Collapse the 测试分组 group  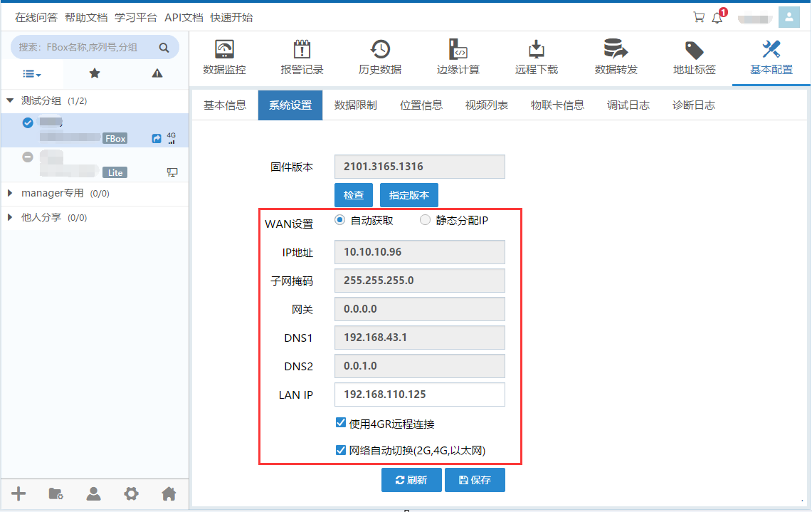pyautogui.click(x=10, y=101)
